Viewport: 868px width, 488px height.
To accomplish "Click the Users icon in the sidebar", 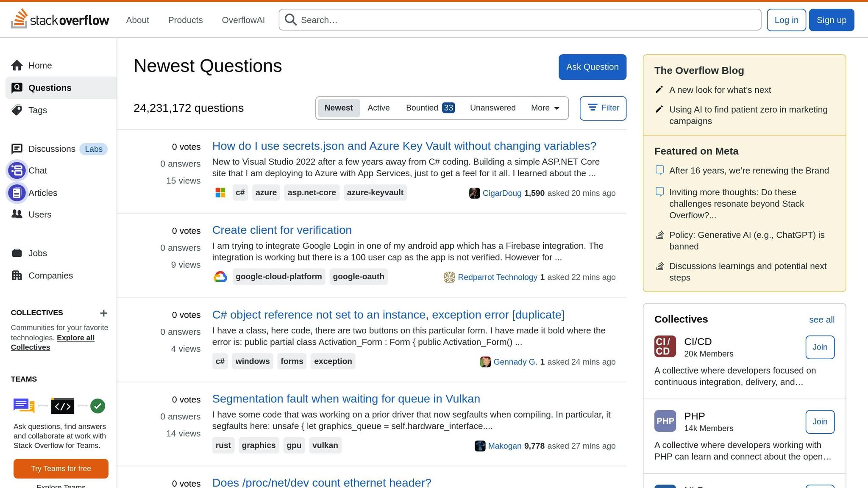I will (17, 214).
